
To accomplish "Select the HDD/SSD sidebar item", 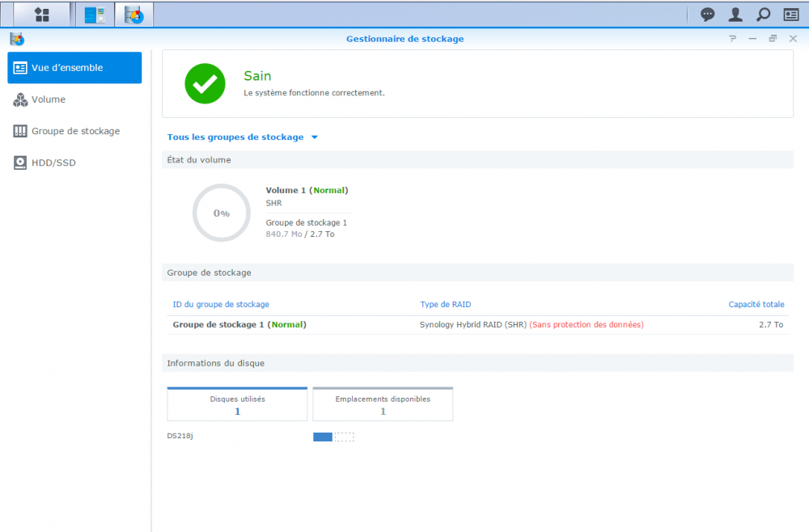I will 53,163.
